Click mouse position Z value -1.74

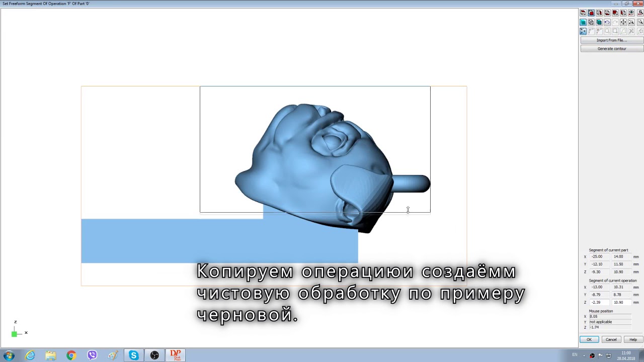[x=610, y=327]
